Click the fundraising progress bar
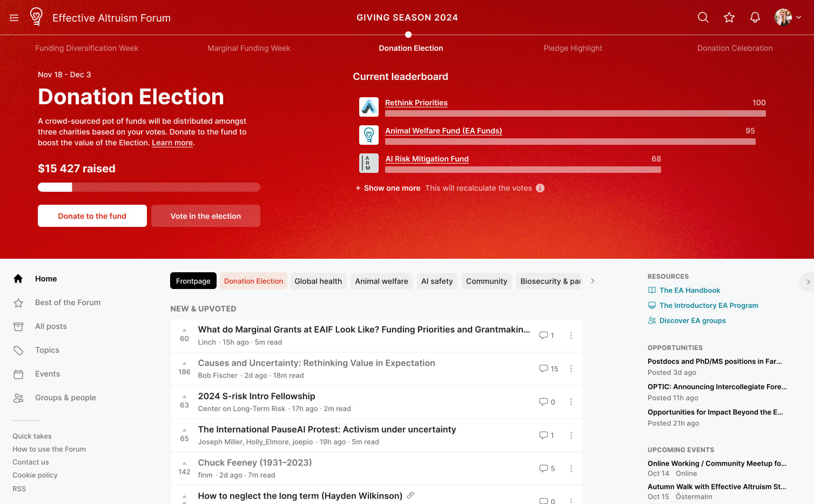814x504 pixels. [x=149, y=187]
